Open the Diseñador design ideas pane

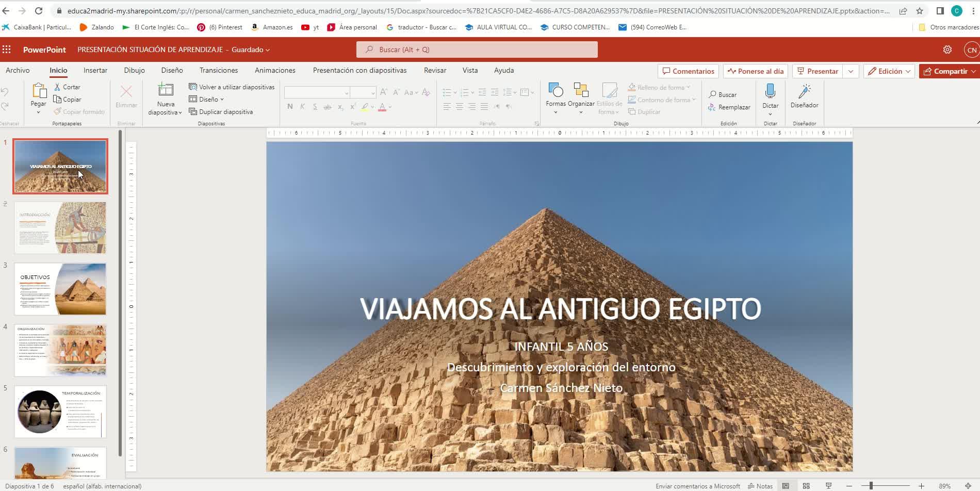click(804, 93)
